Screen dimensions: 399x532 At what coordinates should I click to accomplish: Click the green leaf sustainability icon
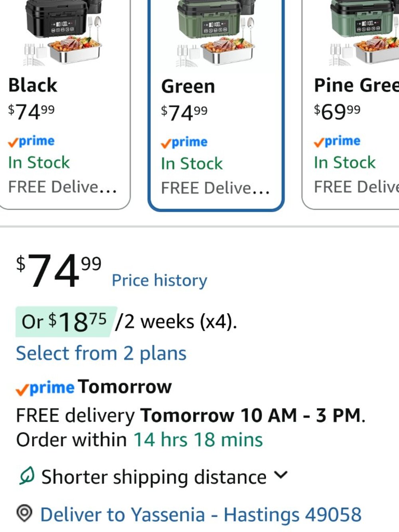[x=27, y=476]
